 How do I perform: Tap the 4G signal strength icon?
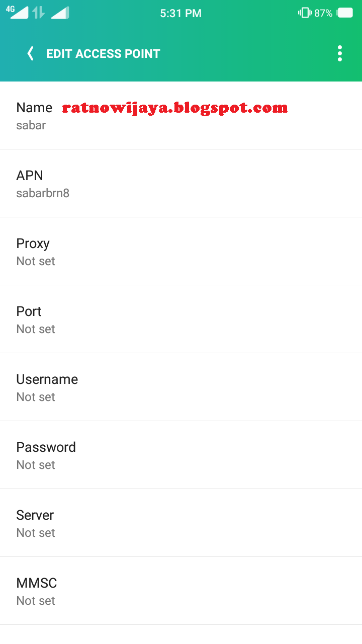(x=18, y=13)
